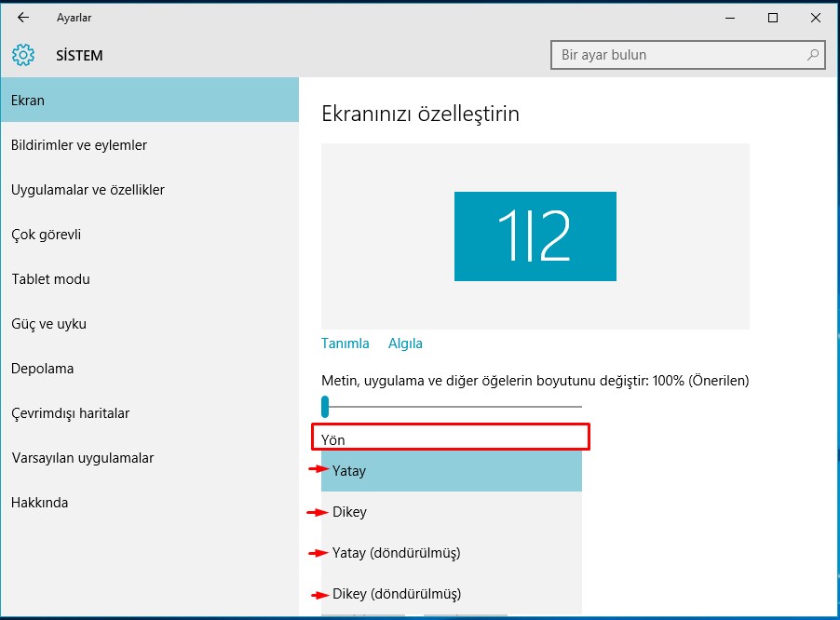Go to Uygulamalar ve özellikler
This screenshot has height=620, width=840.
point(88,190)
